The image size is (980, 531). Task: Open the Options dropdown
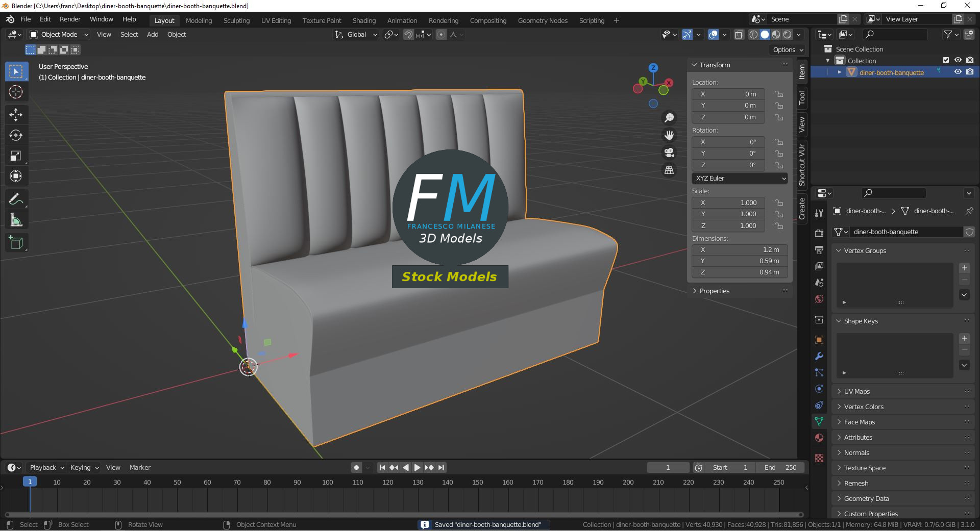pos(788,50)
